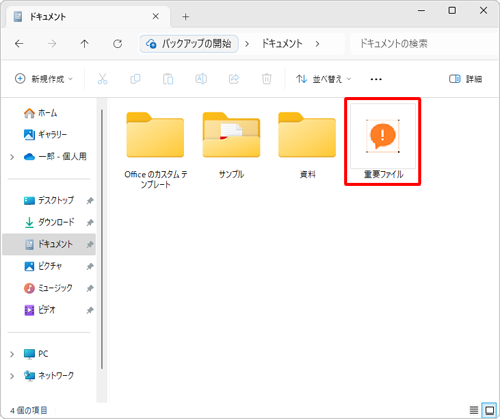Expand chevron after バックアップの開始 in address bar
Image resolution: width=500 pixels, height=419 pixels.
pos(247,44)
